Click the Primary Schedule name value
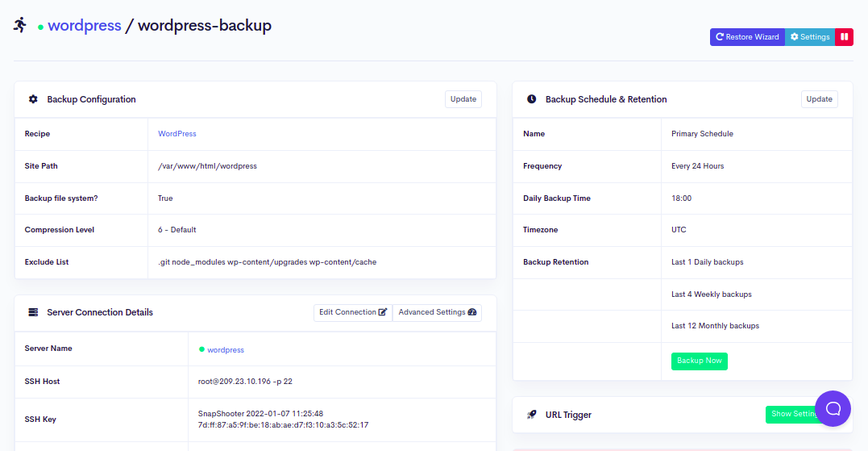 703,134
